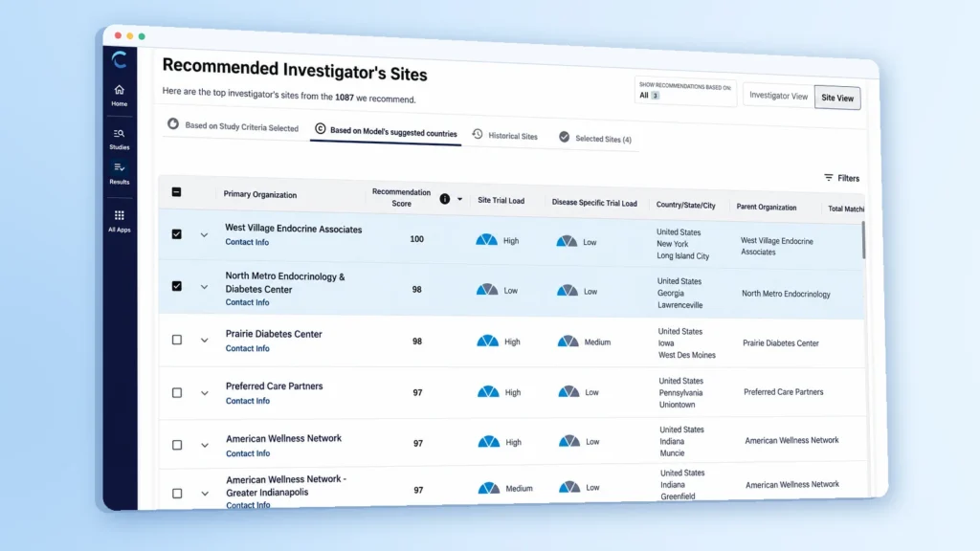Screen dimensions: 980x551
Task: Check the Prairie Diabetes Center checkbox
Action: pyautogui.click(x=177, y=340)
